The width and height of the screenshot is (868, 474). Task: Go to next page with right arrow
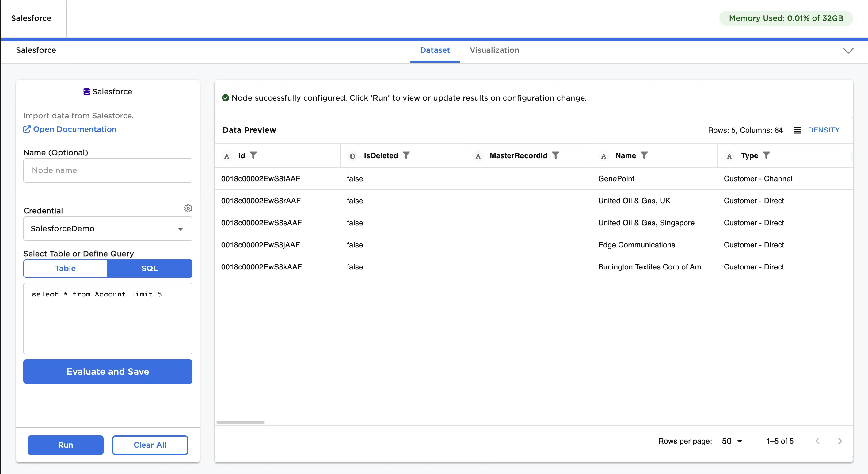pyautogui.click(x=840, y=441)
